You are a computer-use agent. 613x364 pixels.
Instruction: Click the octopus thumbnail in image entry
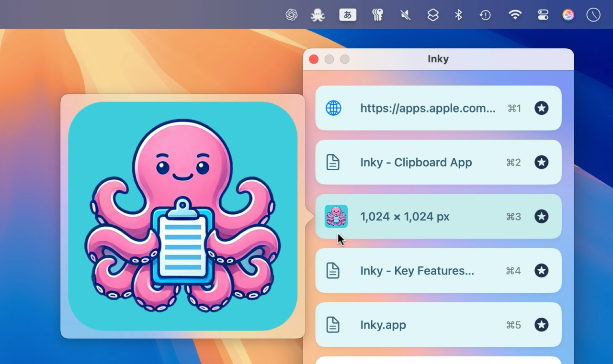pos(336,216)
